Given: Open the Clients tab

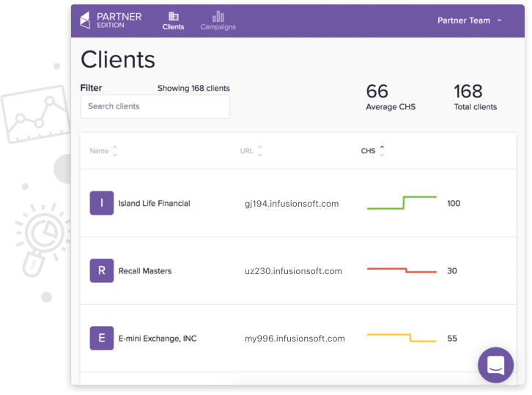Looking at the screenshot, I should pyautogui.click(x=173, y=21).
